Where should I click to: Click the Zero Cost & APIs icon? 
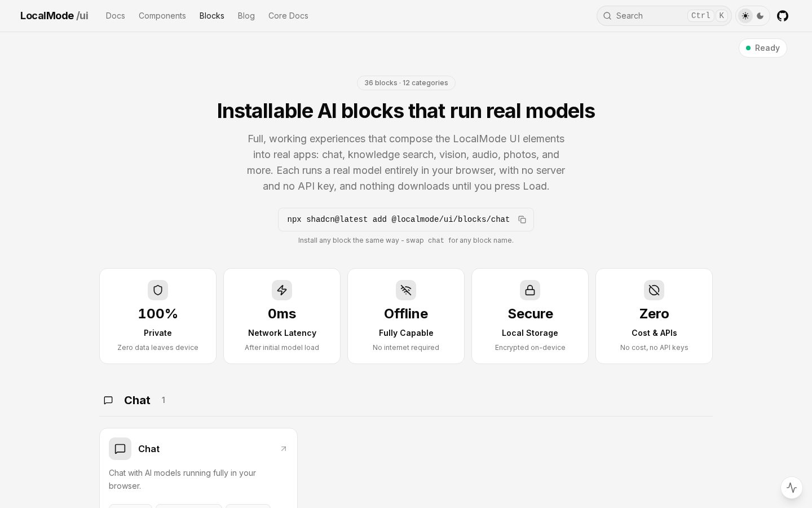pyautogui.click(x=654, y=290)
